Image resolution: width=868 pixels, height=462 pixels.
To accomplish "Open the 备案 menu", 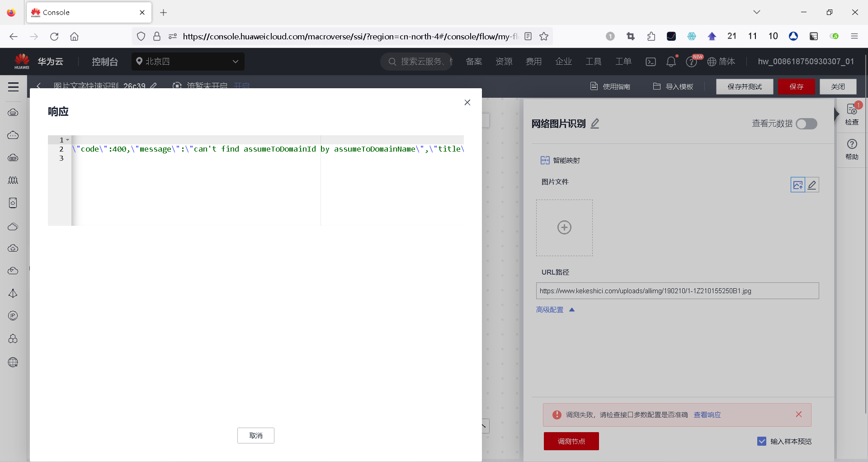I will [x=474, y=62].
